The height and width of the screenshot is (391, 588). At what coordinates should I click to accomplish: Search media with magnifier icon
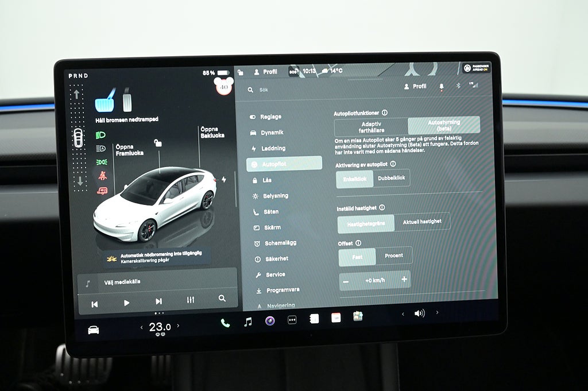point(222,299)
